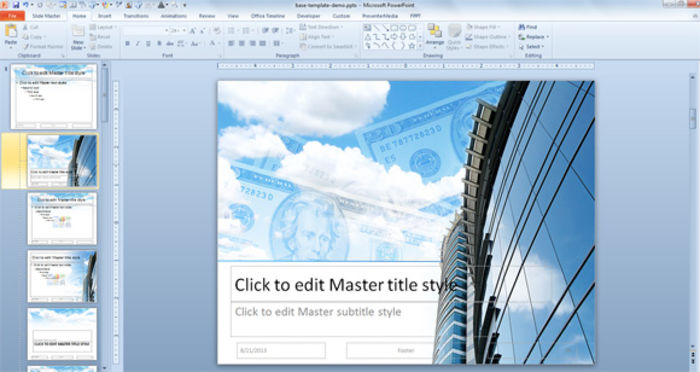
Task: Click the New Slide icon
Action: (x=78, y=31)
